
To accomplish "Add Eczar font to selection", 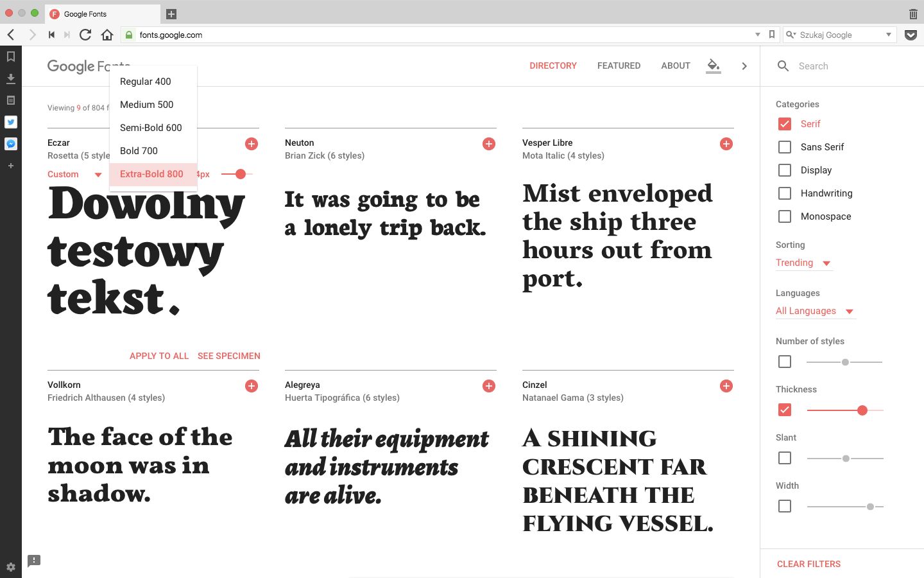I will (x=252, y=144).
